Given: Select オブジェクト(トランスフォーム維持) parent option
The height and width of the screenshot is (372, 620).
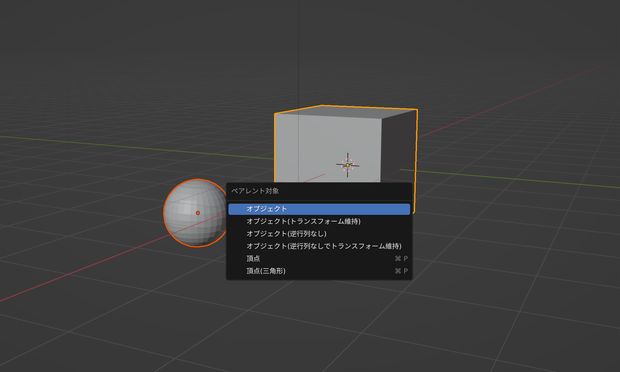Looking at the screenshot, I should [x=319, y=221].
